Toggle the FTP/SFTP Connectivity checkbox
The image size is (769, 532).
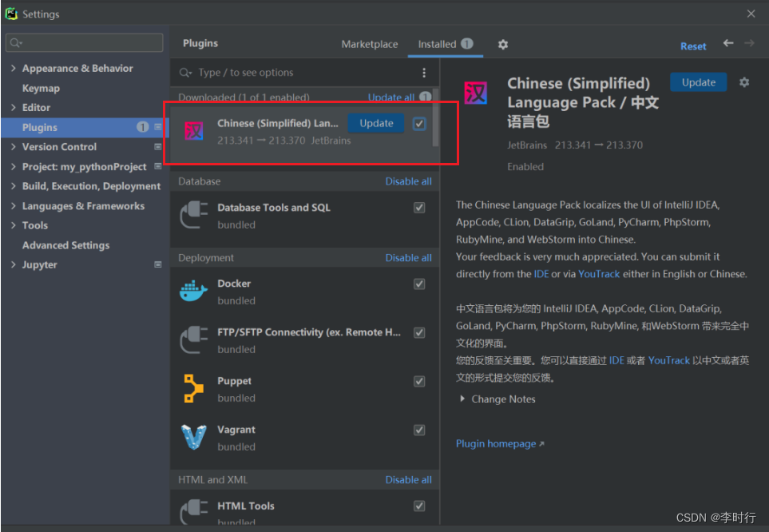tap(419, 332)
